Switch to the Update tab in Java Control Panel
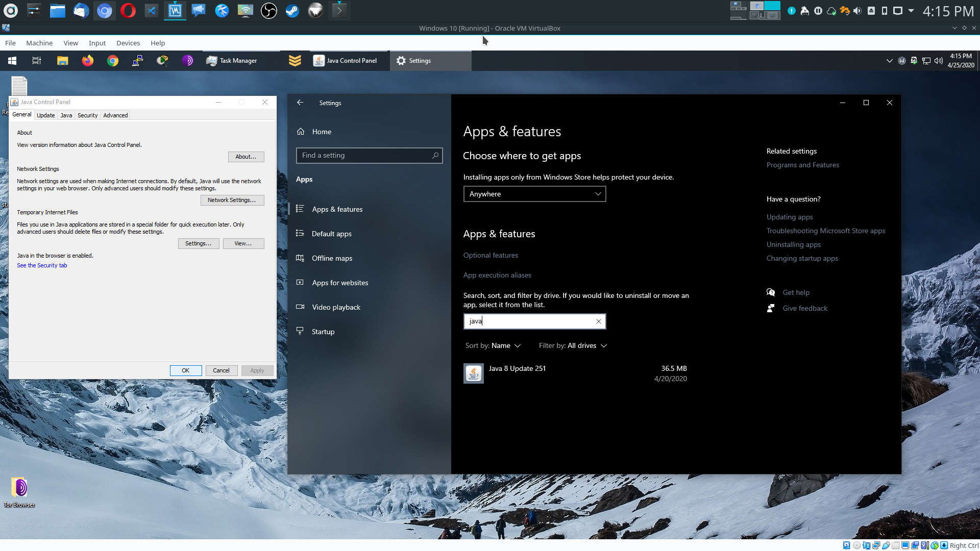The height and width of the screenshot is (551, 980). [x=45, y=115]
